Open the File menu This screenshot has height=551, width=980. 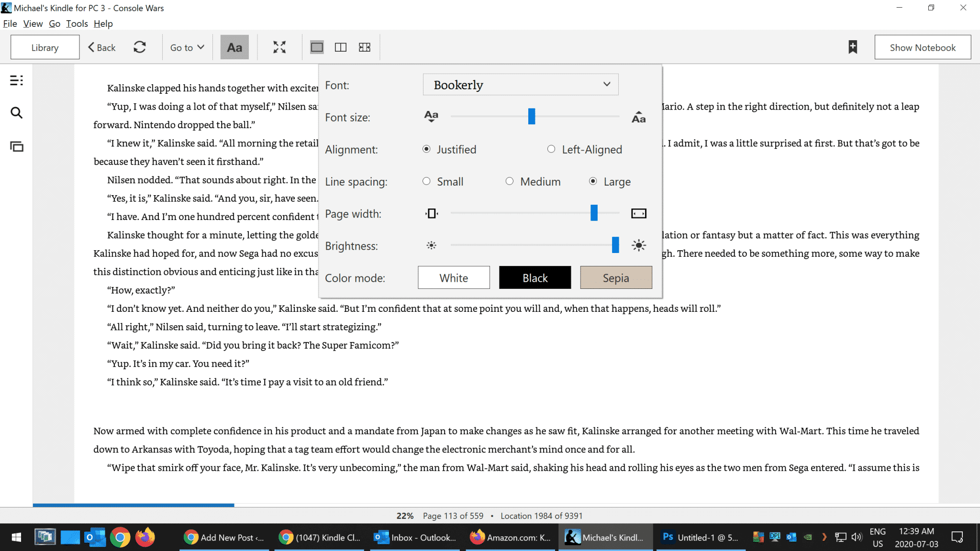[x=10, y=23]
